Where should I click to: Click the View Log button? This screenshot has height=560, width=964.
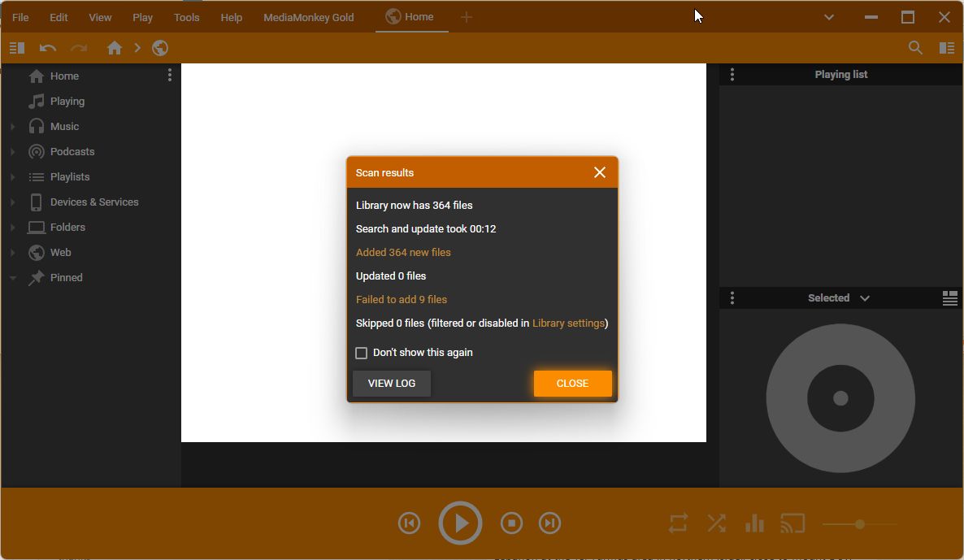point(392,384)
